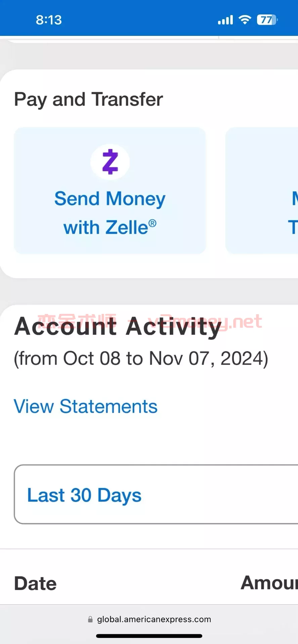Tap the red money.net watermark text
The width and height of the screenshot is (298, 644).
(x=205, y=322)
